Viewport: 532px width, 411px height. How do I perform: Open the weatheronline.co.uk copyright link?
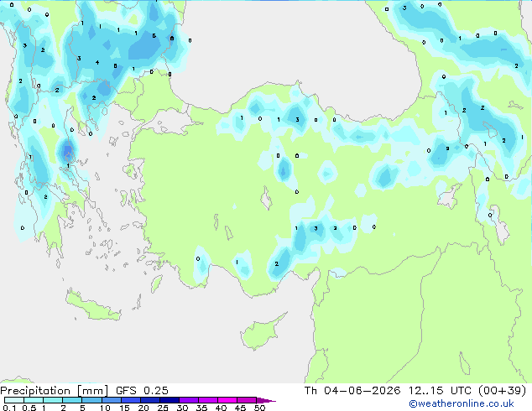coord(462,403)
